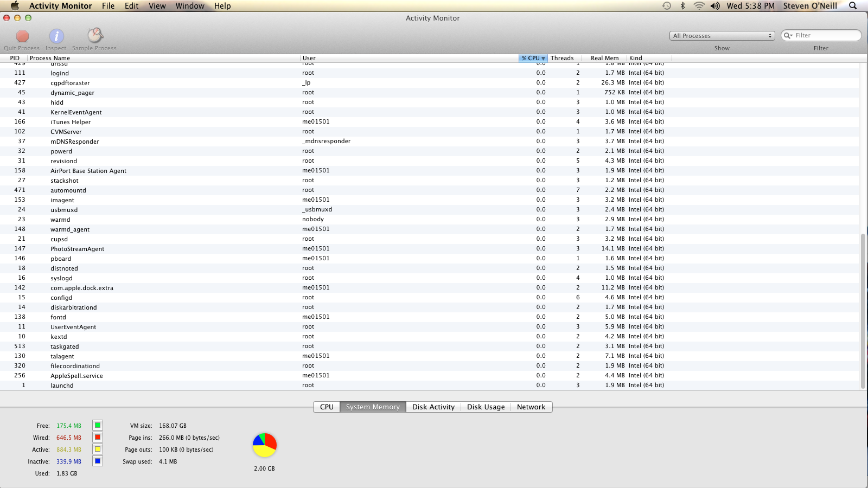Switch to the CPU tab

327,407
